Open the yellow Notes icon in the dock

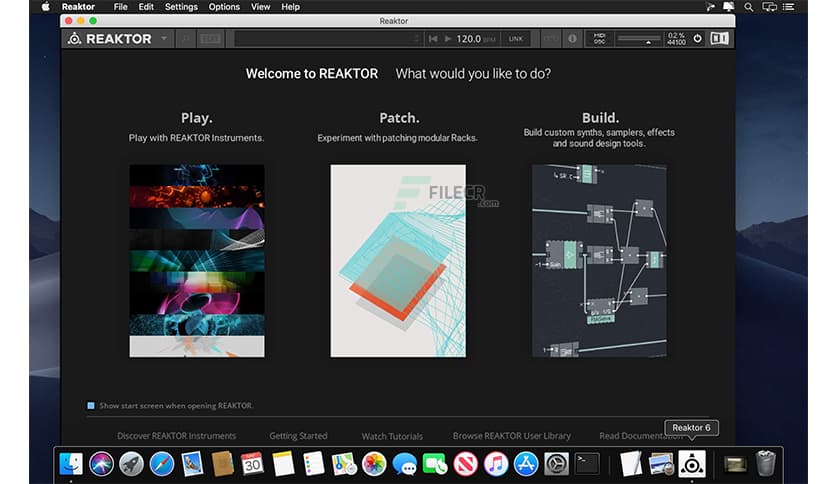pyautogui.click(x=283, y=464)
